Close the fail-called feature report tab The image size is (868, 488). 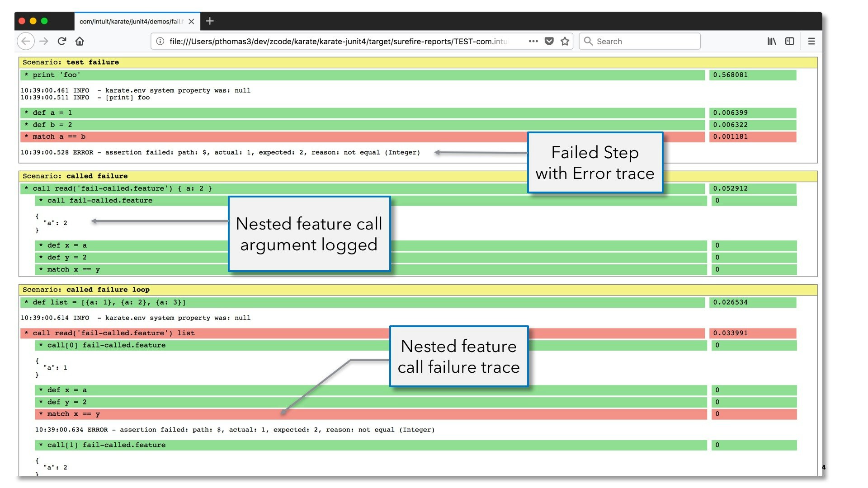[x=191, y=21]
